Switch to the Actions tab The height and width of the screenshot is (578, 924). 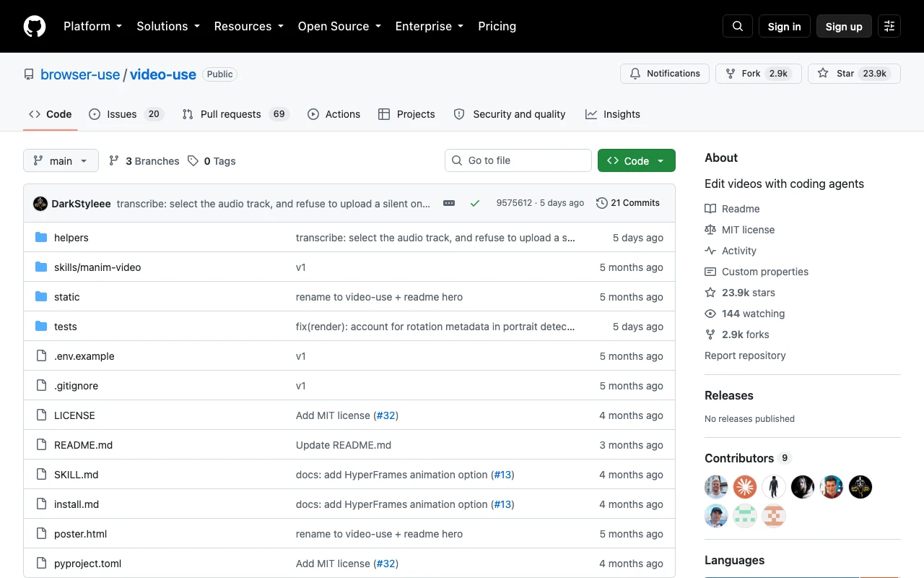tap(334, 114)
